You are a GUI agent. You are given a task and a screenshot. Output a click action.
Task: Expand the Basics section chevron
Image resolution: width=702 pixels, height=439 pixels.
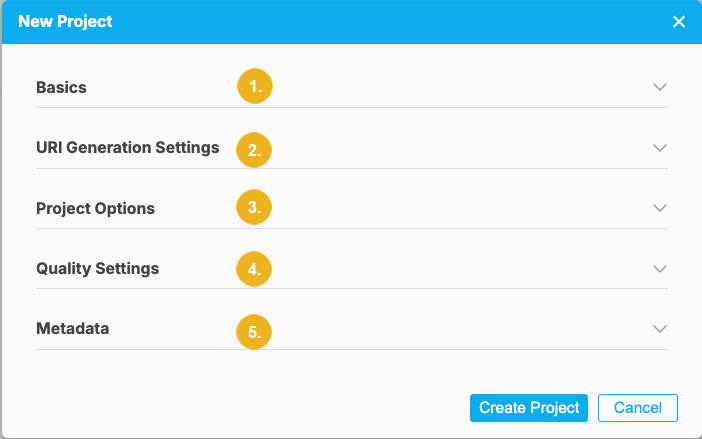(x=659, y=87)
